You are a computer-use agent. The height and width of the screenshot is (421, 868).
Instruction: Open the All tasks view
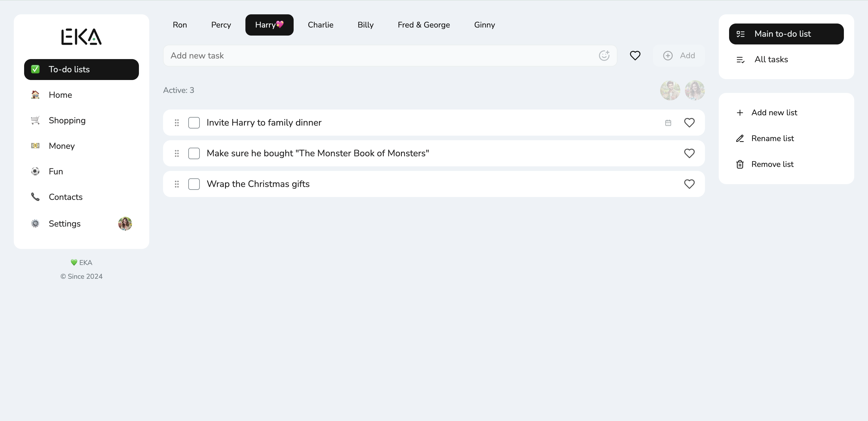click(786, 60)
